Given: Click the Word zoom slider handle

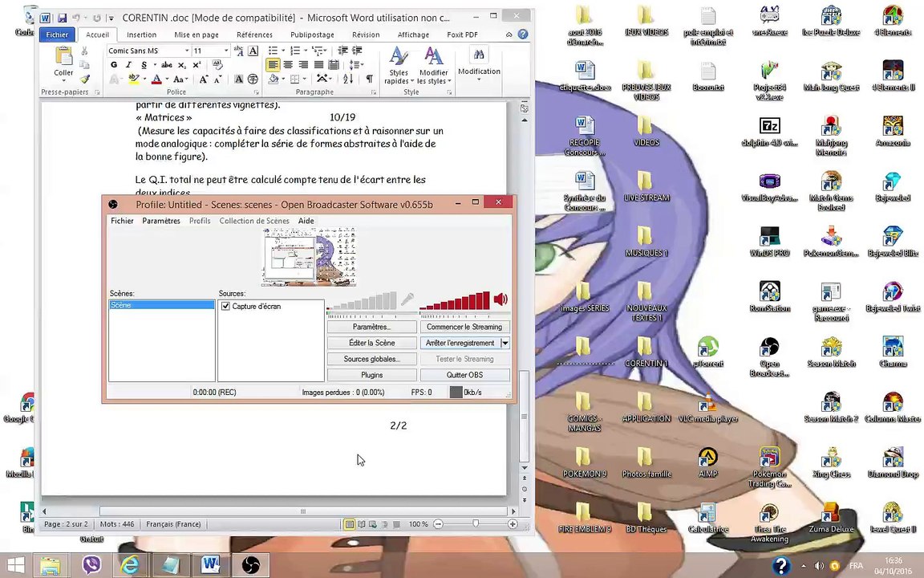Looking at the screenshot, I should coord(476,523).
